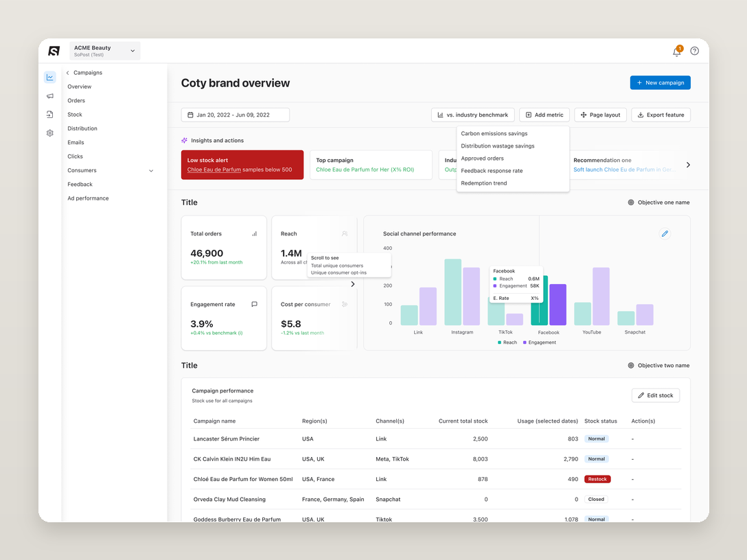The image size is (747, 560).
Task: Click the person icon on Reach card
Action: (x=345, y=234)
